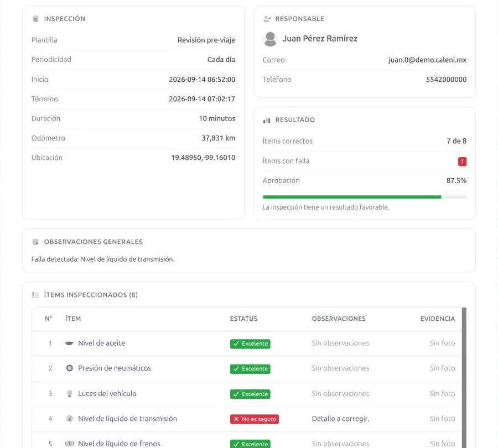Click the end time 2026-09-14 07:02:17
Viewport: 498px width, 448px height.
click(x=202, y=99)
